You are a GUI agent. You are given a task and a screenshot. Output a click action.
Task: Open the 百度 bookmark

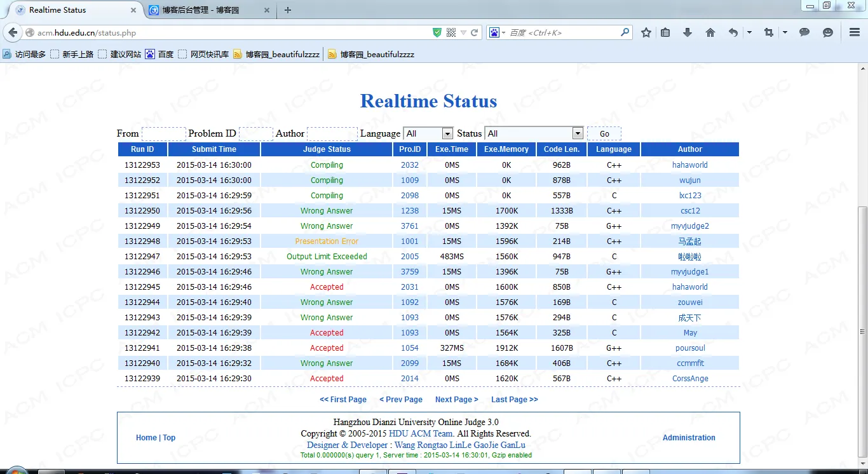pos(159,55)
